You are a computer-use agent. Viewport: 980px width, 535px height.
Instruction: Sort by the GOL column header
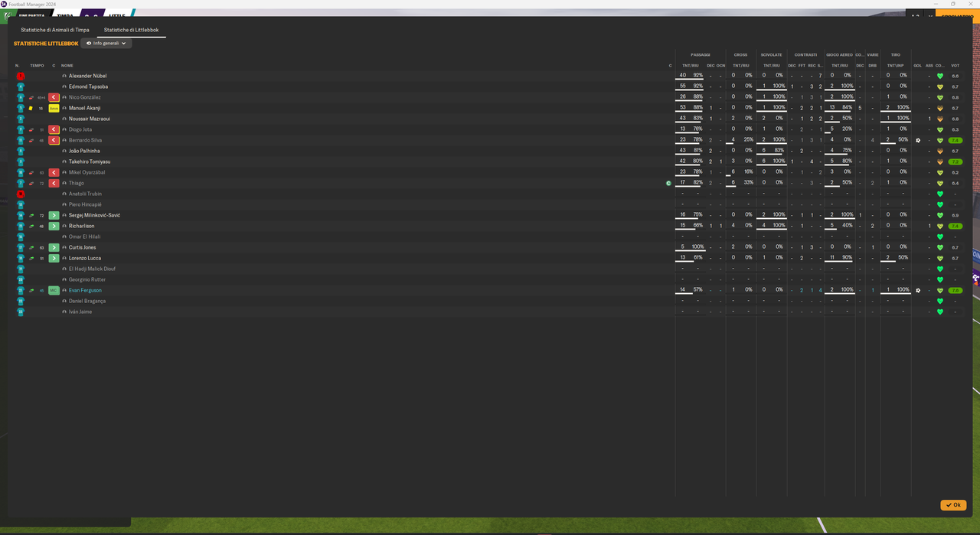point(917,66)
